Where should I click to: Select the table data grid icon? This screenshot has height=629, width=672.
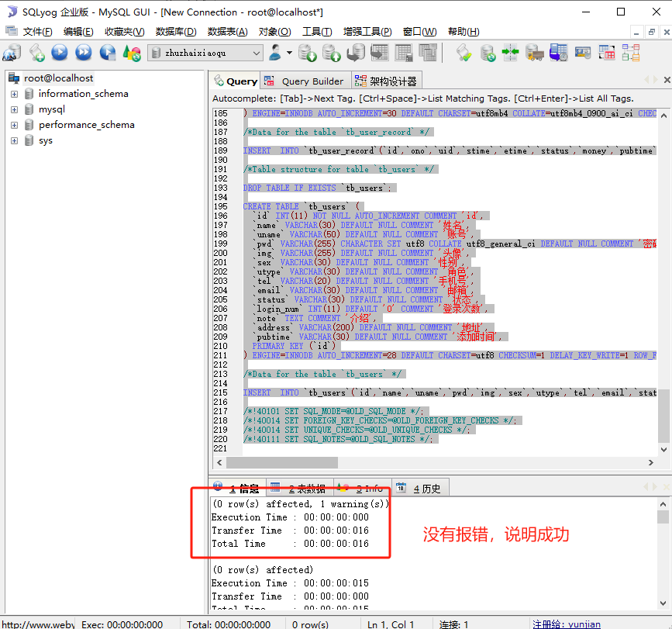[402, 53]
